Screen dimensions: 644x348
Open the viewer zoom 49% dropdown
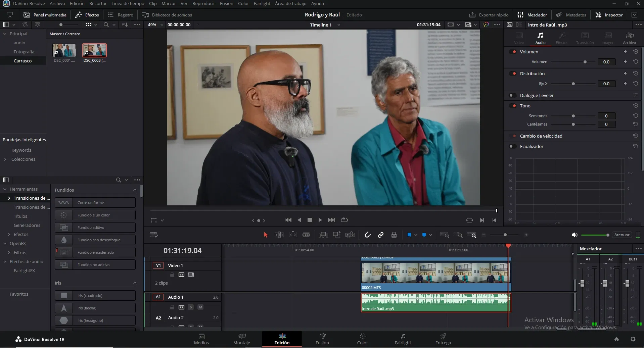(x=162, y=25)
